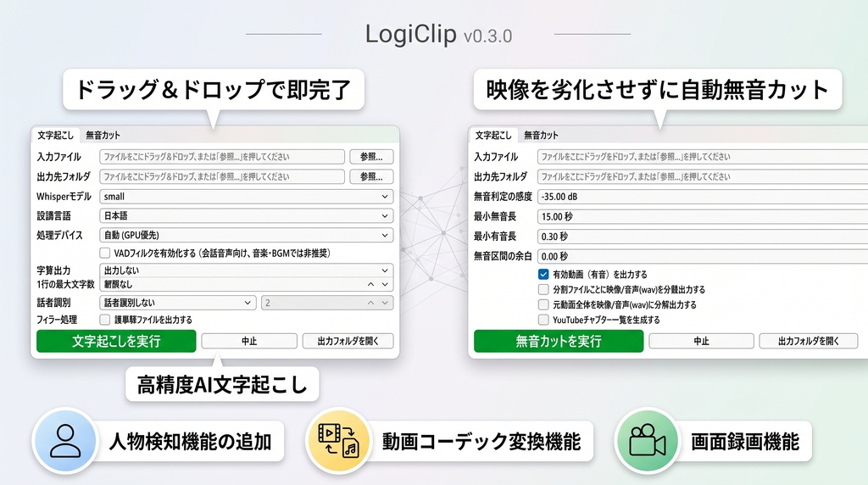This screenshot has width=868, height=485.
Task: Click 入力ファイル field in left window
Action: click(x=222, y=157)
